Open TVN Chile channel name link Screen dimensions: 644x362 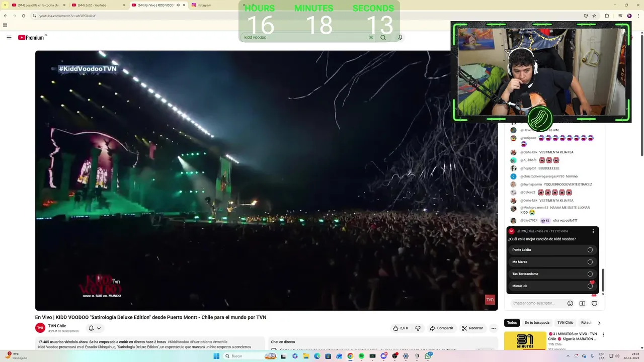[x=57, y=326]
